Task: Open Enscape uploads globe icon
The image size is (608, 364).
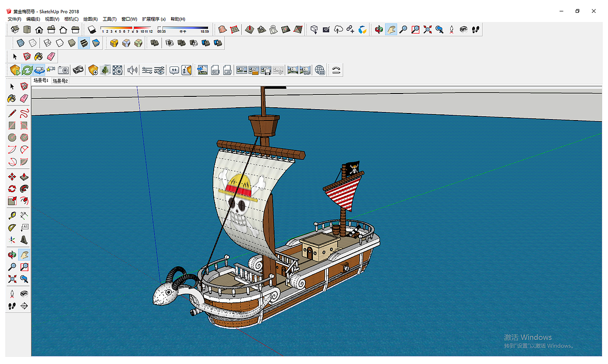Action: coord(320,70)
